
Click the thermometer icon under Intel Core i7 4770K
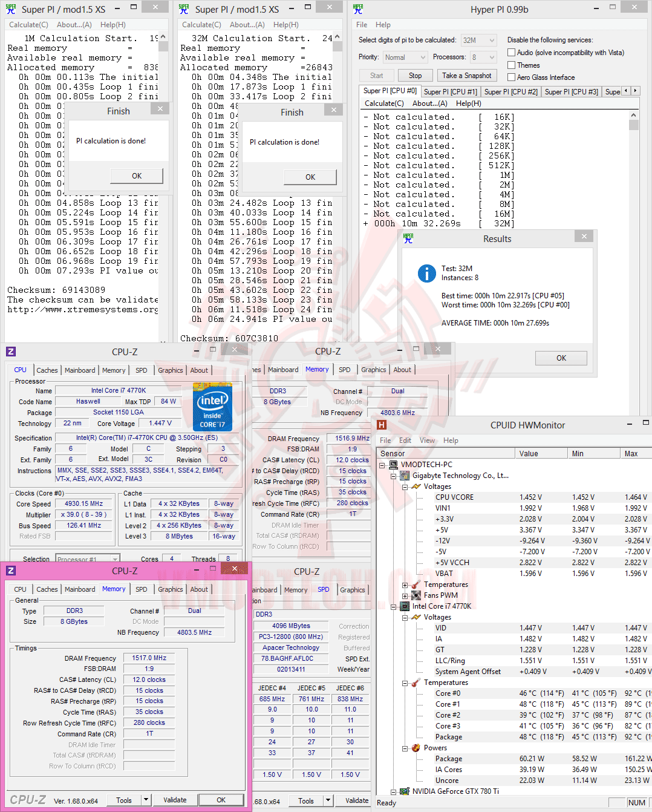point(416,683)
